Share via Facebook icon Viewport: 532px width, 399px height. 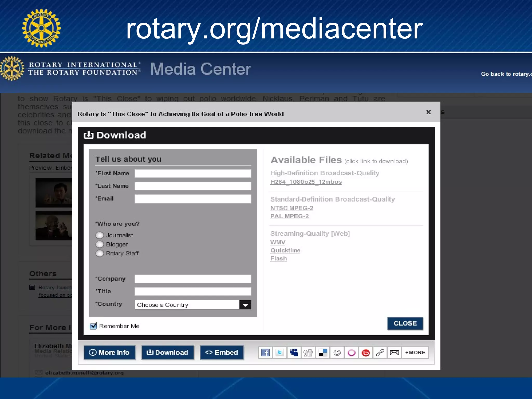265,353
